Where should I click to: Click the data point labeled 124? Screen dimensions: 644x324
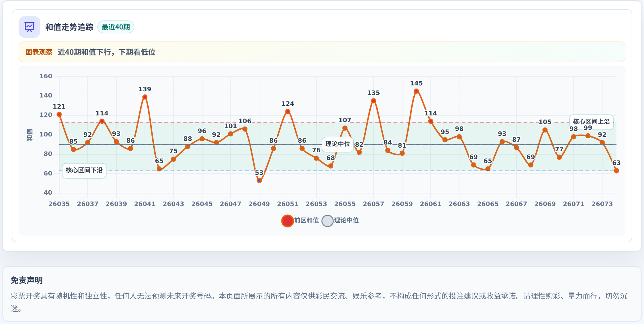[288, 111]
